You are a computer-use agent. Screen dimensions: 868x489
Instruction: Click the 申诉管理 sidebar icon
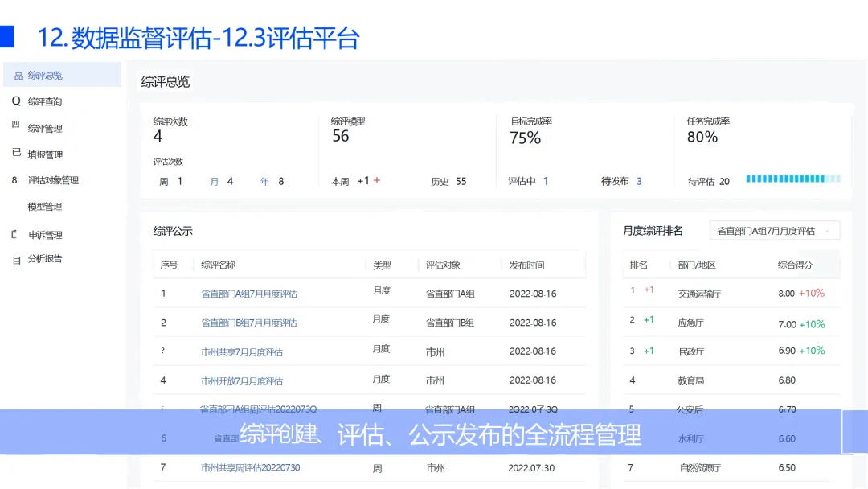coord(14,234)
